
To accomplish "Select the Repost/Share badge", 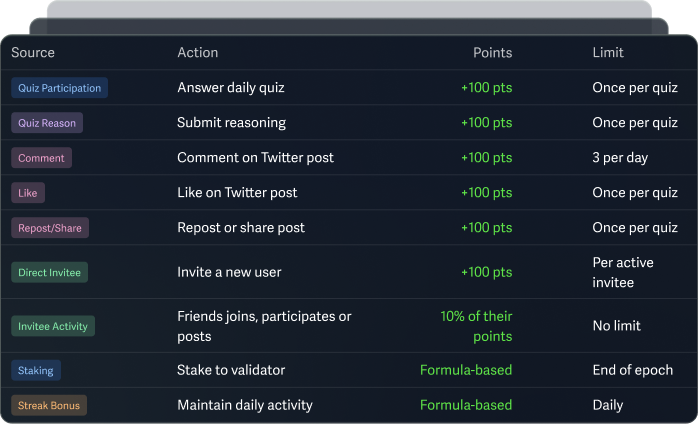I will click(50, 228).
